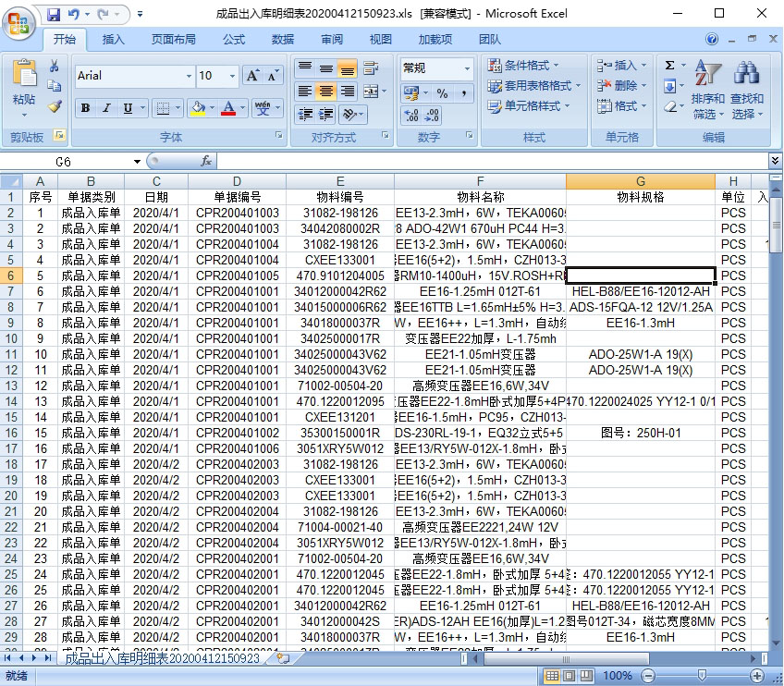This screenshot has height=686, width=784.
Task: Open the 公式 ribbon tab
Action: pos(234,40)
